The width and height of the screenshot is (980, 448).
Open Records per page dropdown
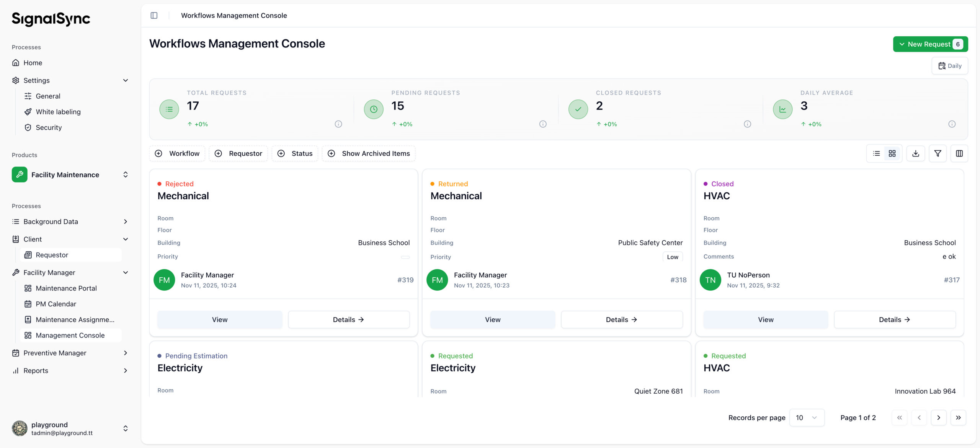click(806, 417)
